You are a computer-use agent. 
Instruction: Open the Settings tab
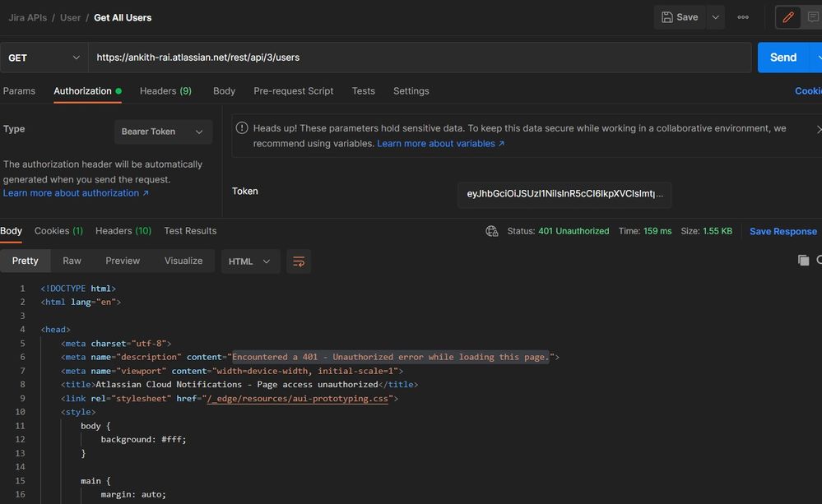(411, 91)
